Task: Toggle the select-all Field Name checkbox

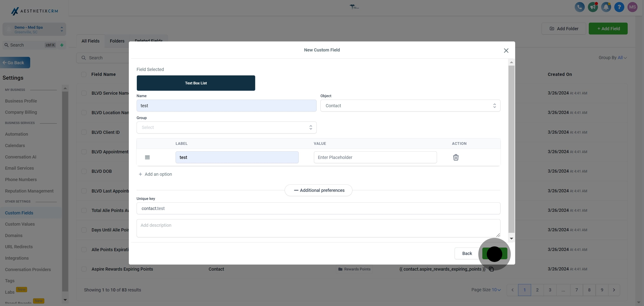Action: point(84,74)
